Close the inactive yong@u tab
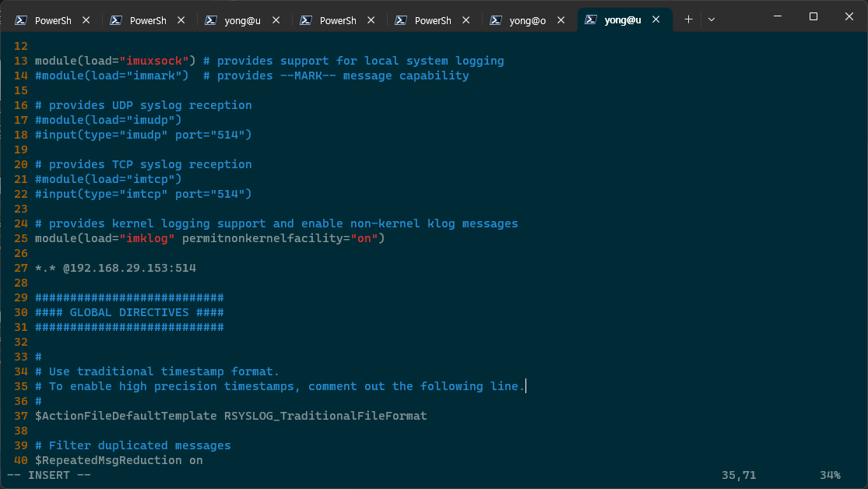This screenshot has width=868, height=489. [x=276, y=20]
